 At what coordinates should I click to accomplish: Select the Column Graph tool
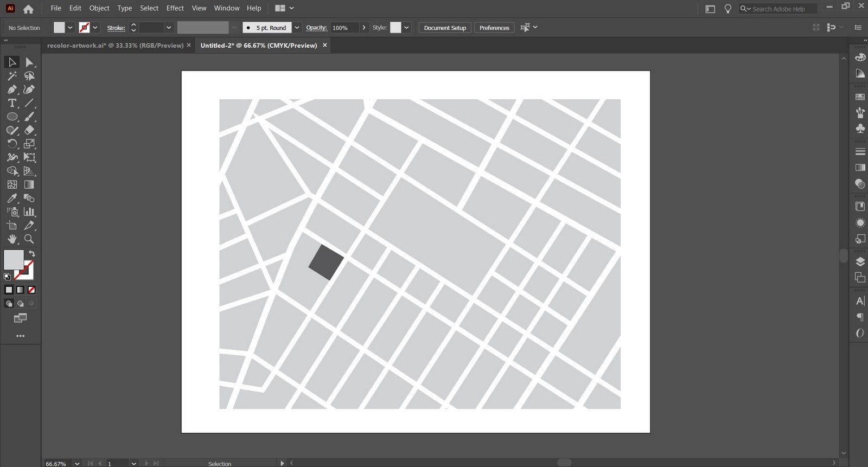click(29, 212)
